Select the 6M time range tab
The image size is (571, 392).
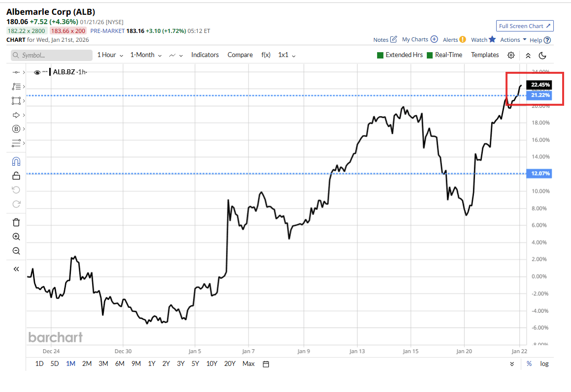coord(120,364)
